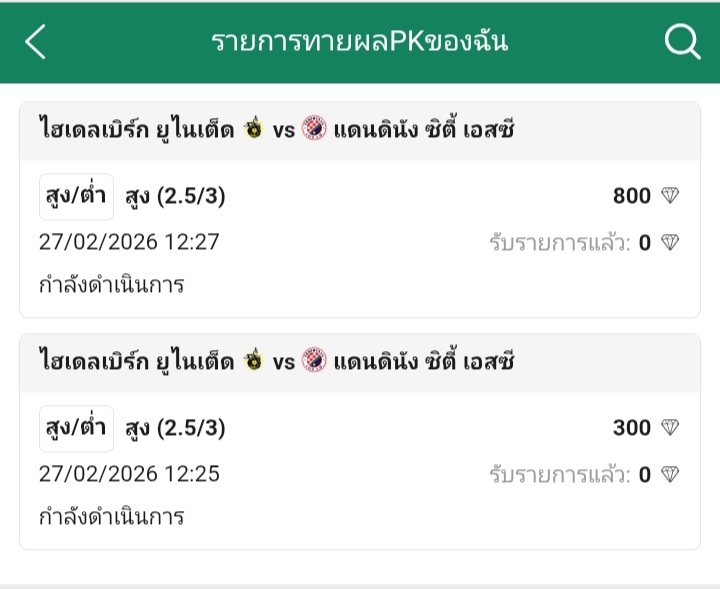Click Dandenong City logo in the 300-diamond bet
This screenshot has width=720, height=589.
[314, 361]
